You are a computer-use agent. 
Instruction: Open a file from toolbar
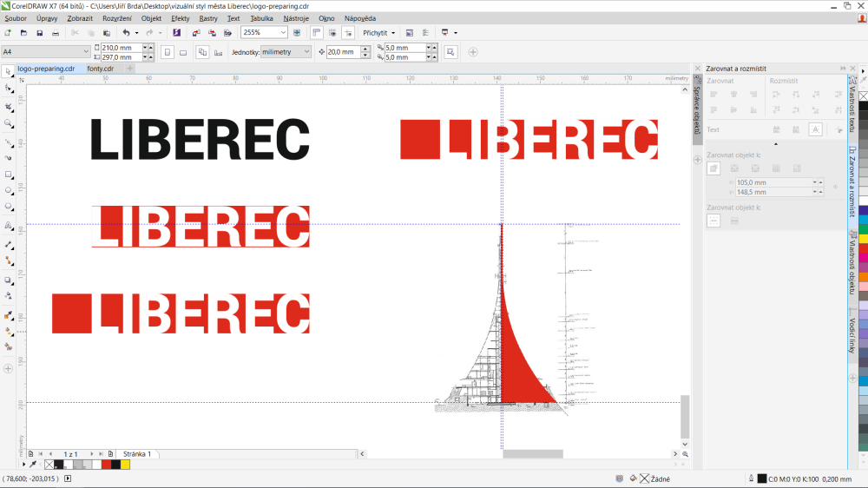23,33
